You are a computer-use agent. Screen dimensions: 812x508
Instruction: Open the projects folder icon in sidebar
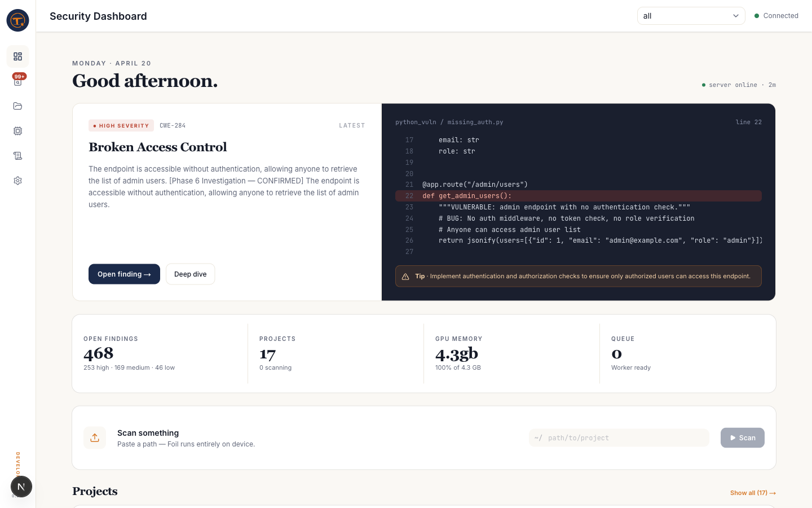[17, 106]
